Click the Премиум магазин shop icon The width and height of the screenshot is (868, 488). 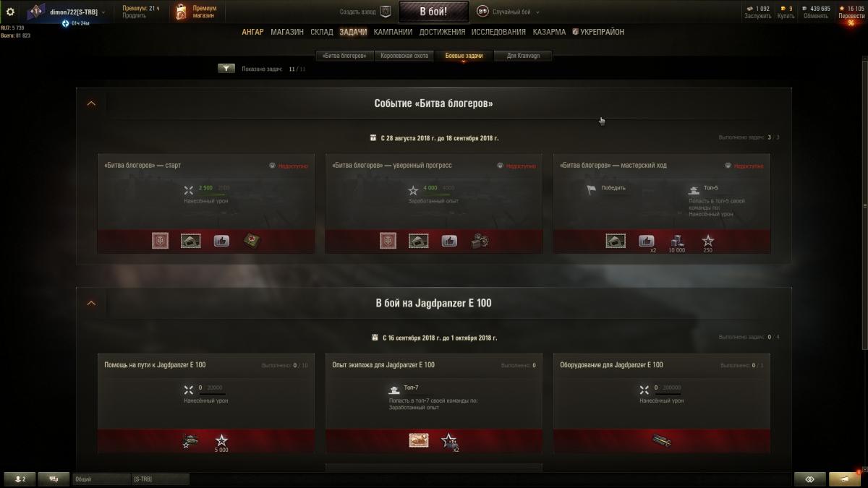point(181,12)
